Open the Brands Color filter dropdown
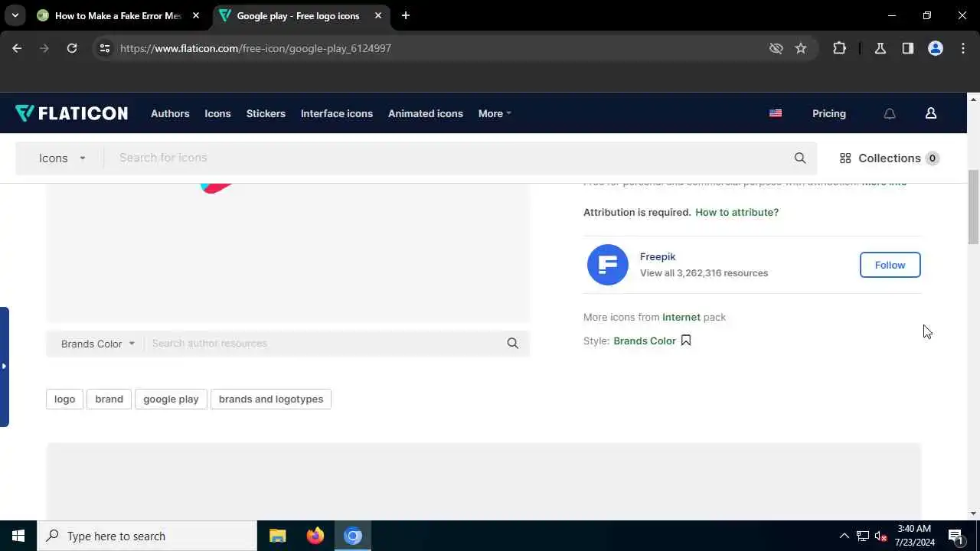 coord(98,344)
